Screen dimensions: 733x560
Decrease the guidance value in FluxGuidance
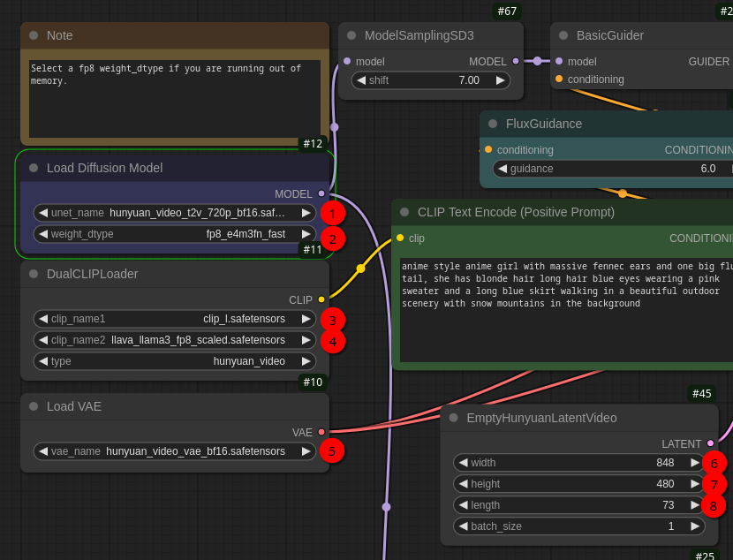pyautogui.click(x=503, y=169)
